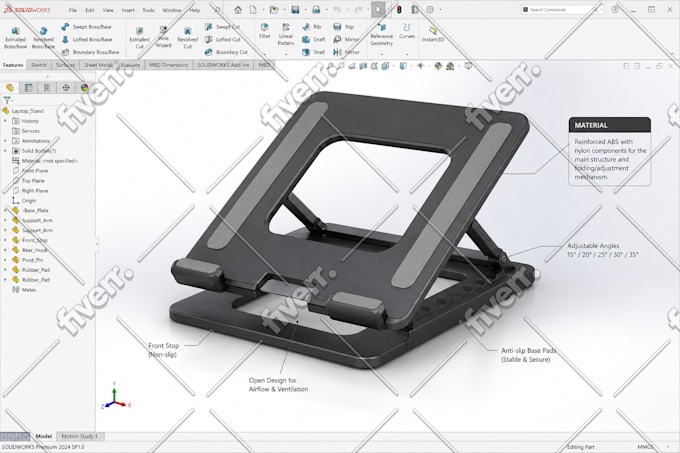This screenshot has width=680, height=453.
Task: Click the MMGS unit system in status bar
Action: [645, 447]
